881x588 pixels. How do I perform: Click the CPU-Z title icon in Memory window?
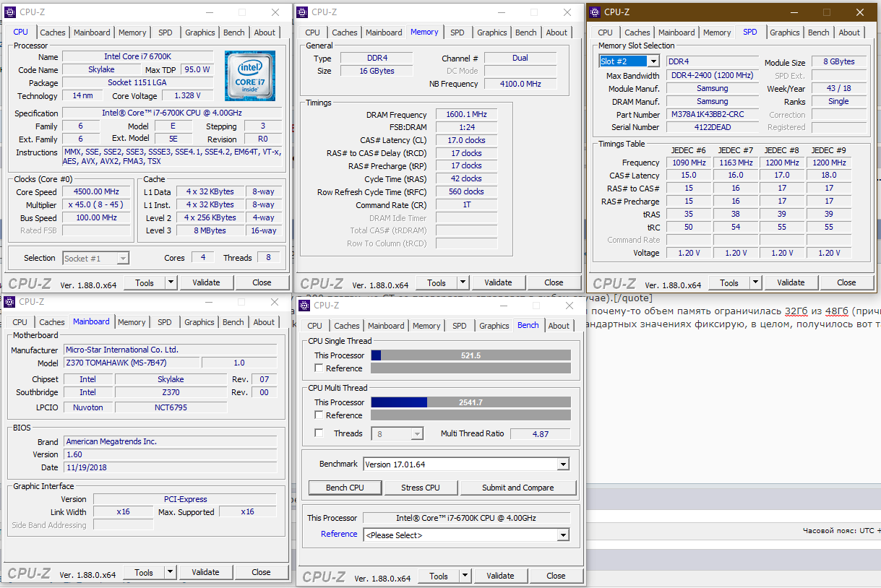click(303, 12)
